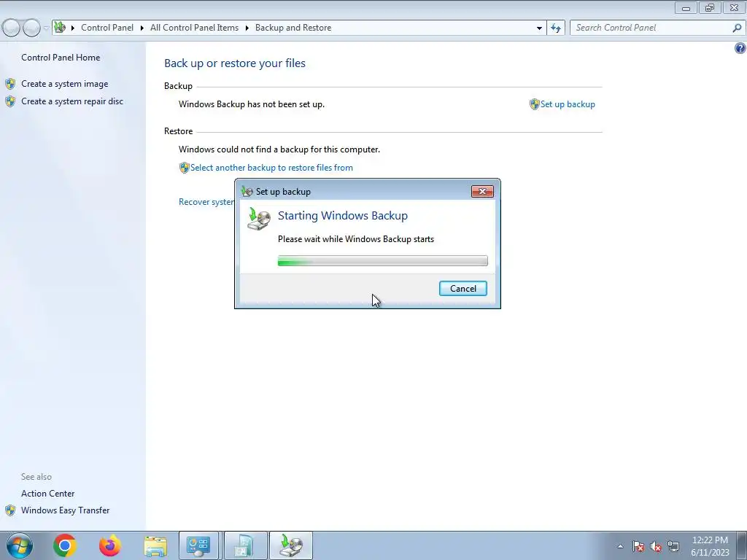Open Create a system repair disc
Viewport: 747px width, 560px height.
[72, 101]
